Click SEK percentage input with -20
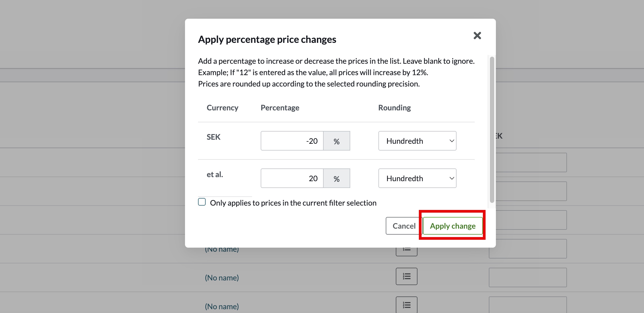The height and width of the screenshot is (313, 644). 292,141
